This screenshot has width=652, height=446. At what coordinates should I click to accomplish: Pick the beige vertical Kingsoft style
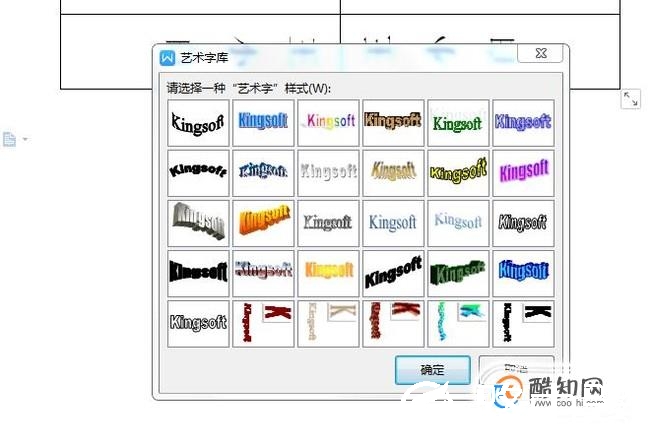point(328,324)
